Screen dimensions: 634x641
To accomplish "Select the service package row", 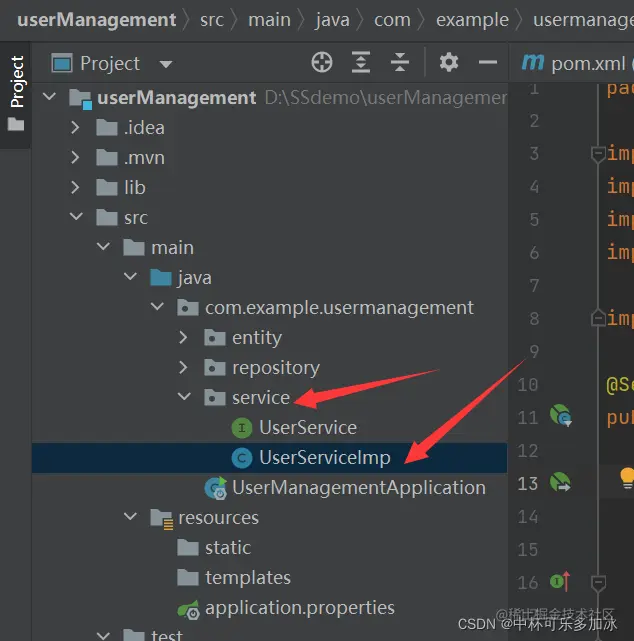I will tap(270, 397).
